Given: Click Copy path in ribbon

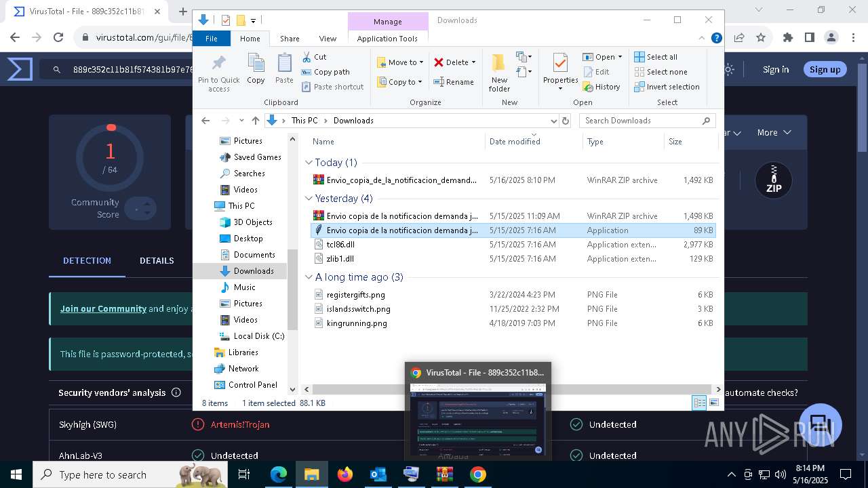Looking at the screenshot, I should point(325,72).
